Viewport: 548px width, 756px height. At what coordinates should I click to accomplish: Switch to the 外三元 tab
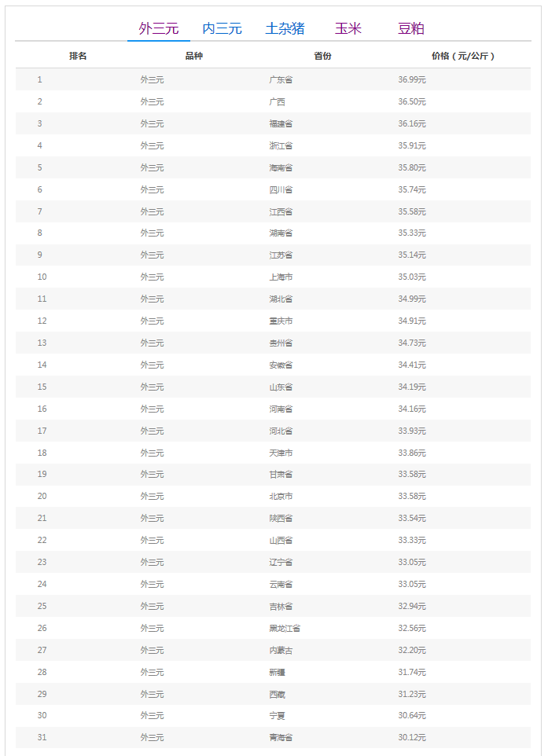point(159,29)
